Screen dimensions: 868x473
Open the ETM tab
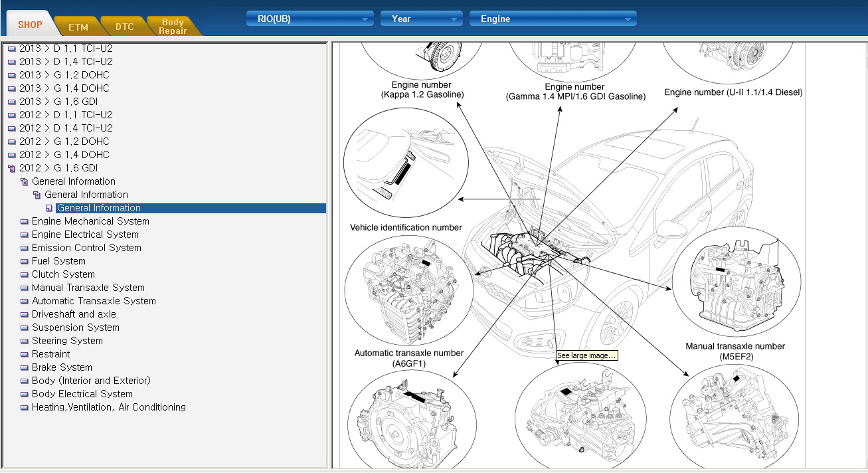78,27
